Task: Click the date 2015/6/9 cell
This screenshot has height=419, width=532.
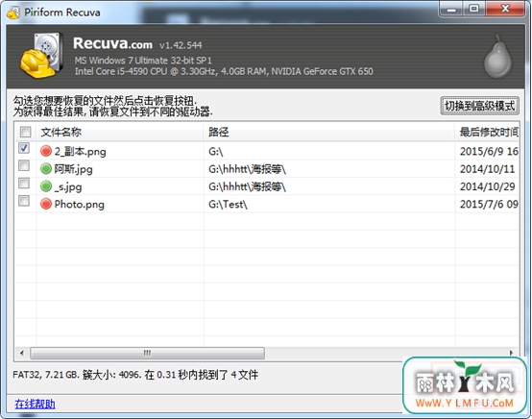Action: pyautogui.click(x=489, y=151)
